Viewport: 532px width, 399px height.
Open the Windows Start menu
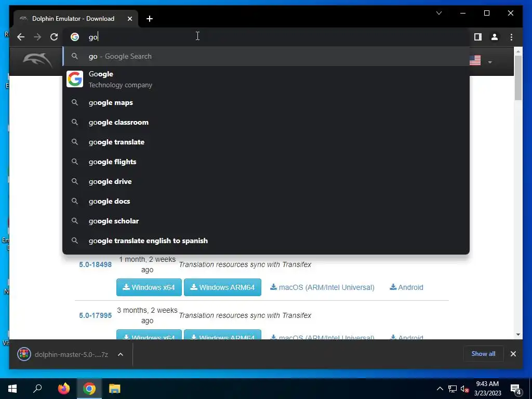tap(12, 389)
